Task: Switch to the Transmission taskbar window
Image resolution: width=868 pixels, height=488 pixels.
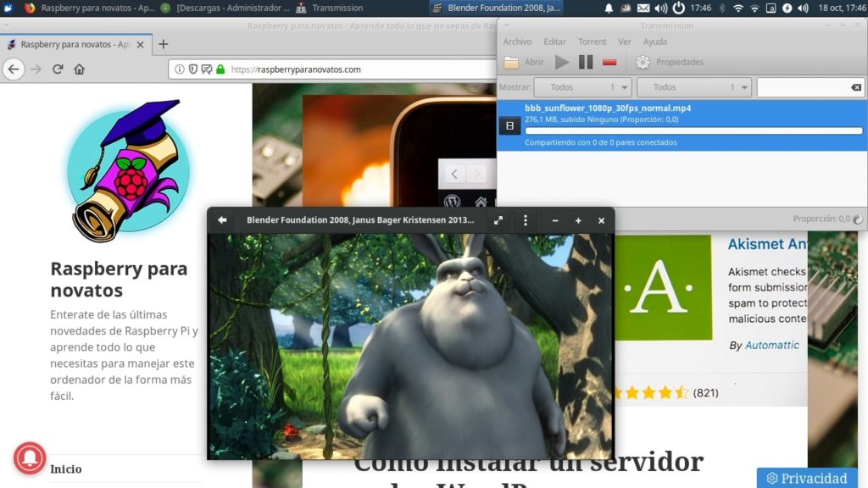Action: (330, 8)
